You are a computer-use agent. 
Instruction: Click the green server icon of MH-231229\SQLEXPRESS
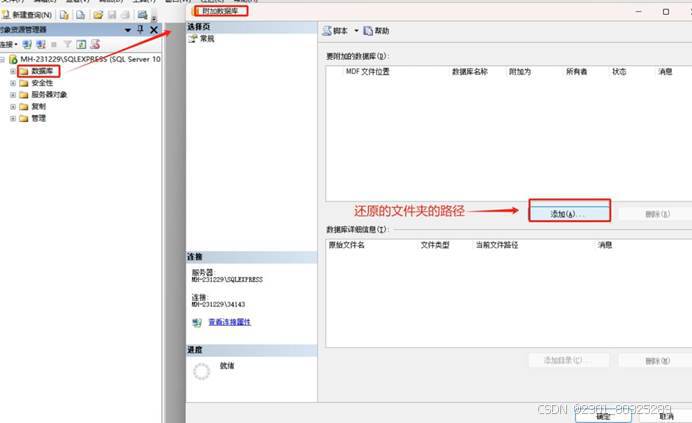point(13,59)
